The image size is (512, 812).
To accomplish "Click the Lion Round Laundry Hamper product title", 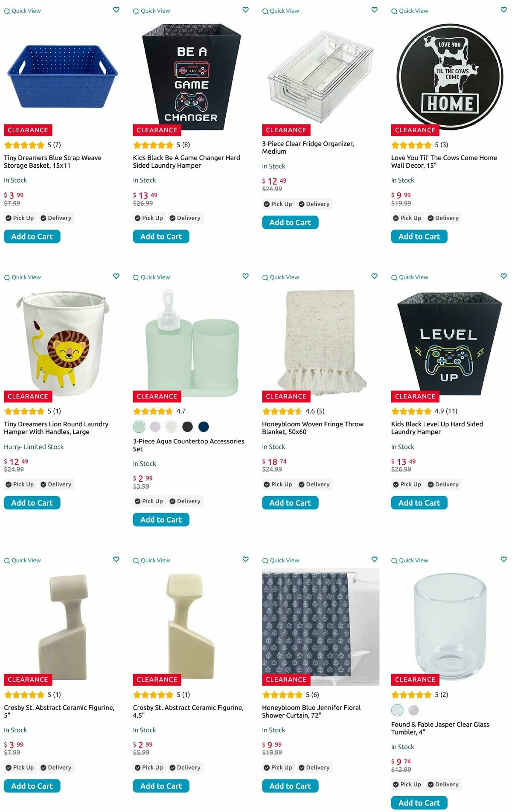I will click(x=56, y=428).
